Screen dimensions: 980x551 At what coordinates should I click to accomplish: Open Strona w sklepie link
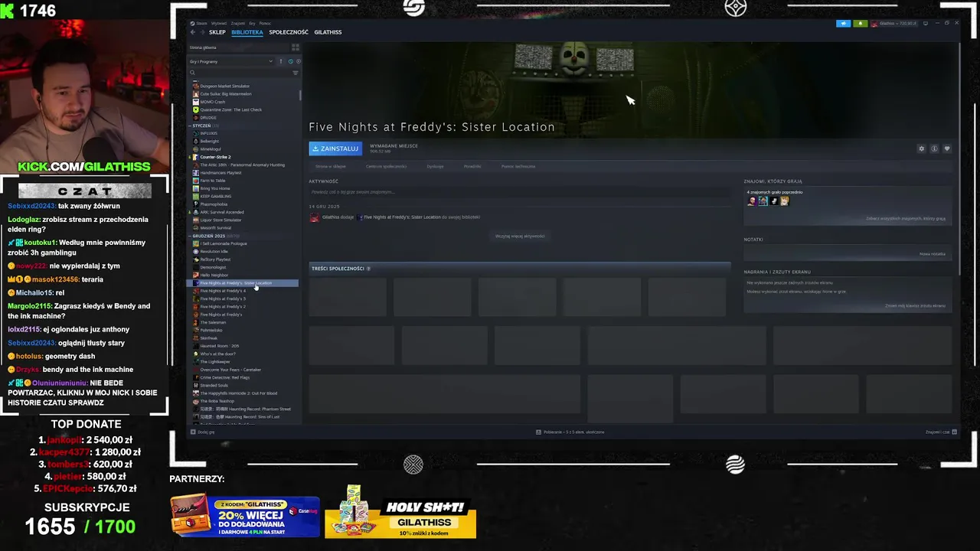click(x=331, y=166)
